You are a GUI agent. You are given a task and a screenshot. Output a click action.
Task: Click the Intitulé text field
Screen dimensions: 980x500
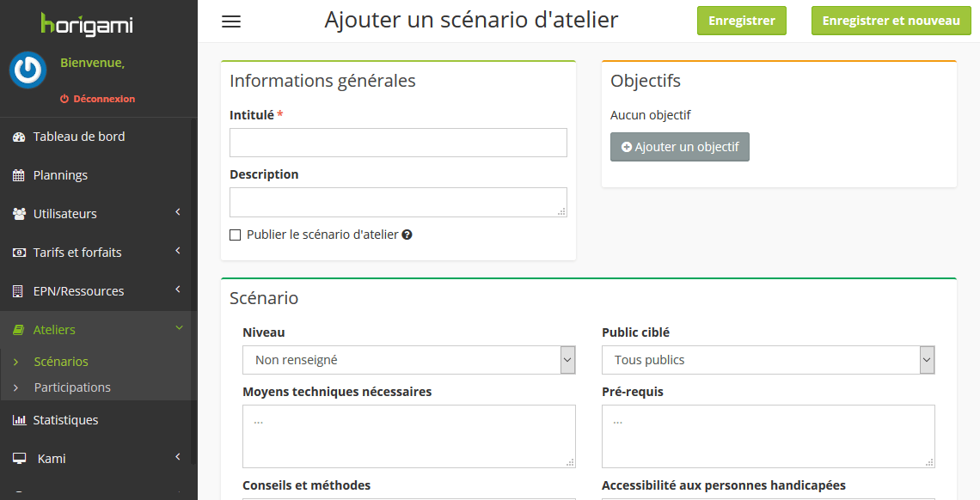click(398, 143)
